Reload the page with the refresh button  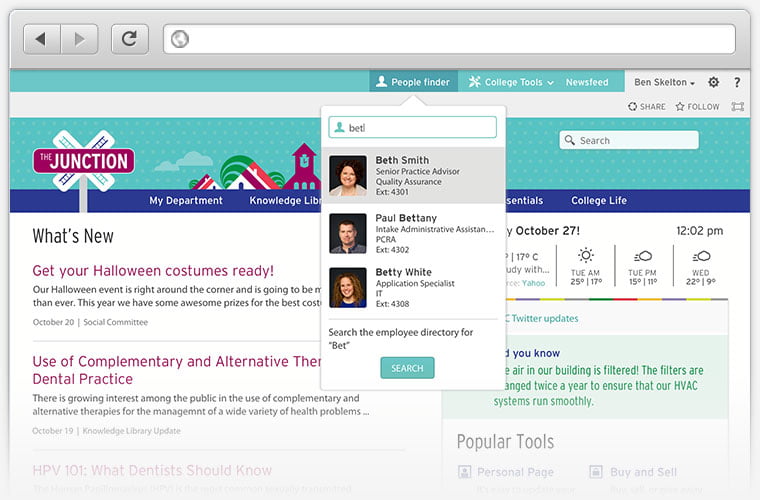click(129, 39)
